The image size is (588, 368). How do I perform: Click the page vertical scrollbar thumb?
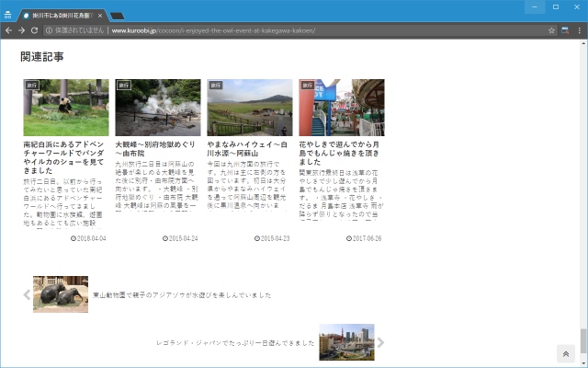click(582, 339)
